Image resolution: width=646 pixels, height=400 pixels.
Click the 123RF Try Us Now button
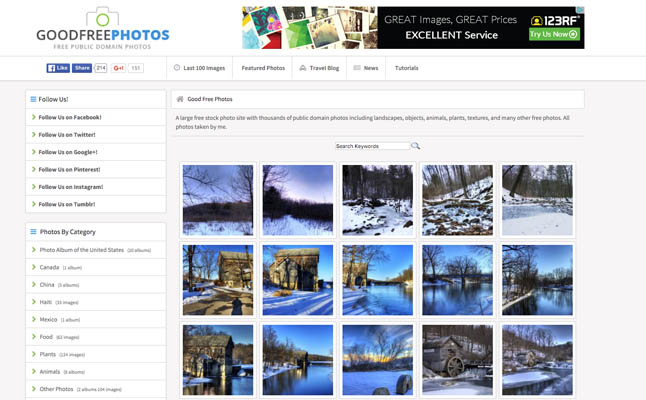(554, 34)
